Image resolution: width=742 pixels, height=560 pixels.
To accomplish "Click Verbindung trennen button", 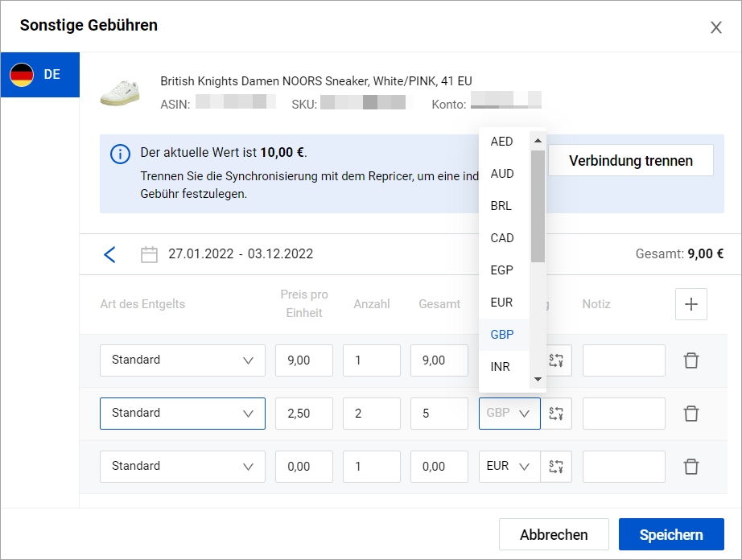I will [631, 160].
